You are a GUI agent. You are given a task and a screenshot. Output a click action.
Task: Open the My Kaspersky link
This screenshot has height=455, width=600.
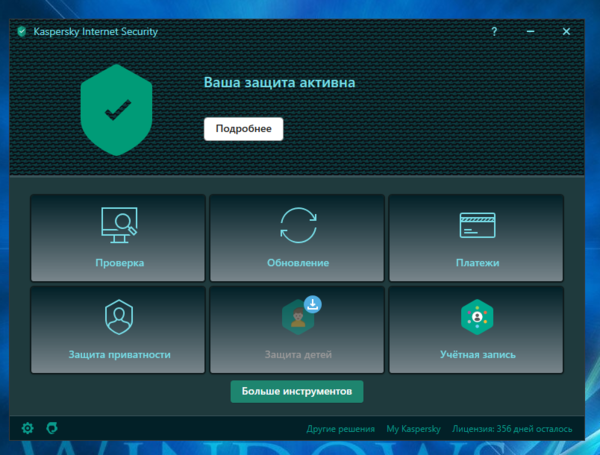click(413, 429)
